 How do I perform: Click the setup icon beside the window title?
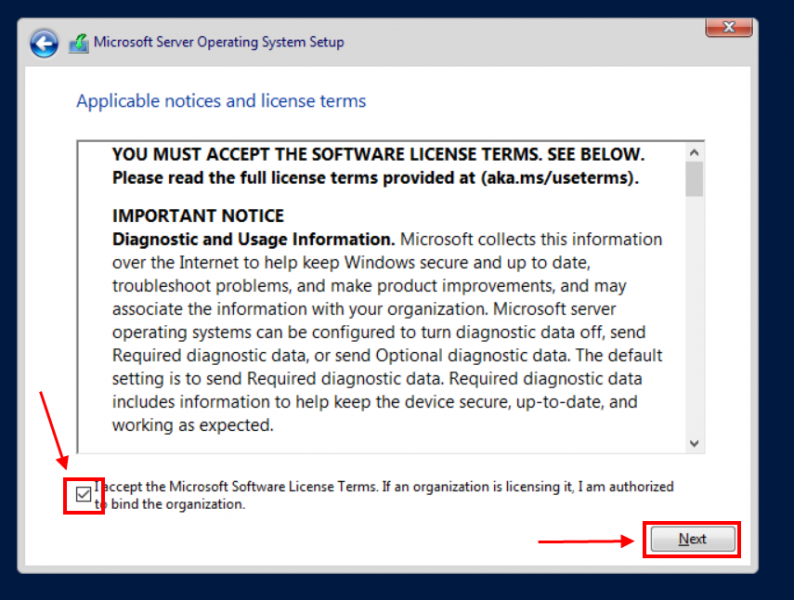(x=79, y=43)
